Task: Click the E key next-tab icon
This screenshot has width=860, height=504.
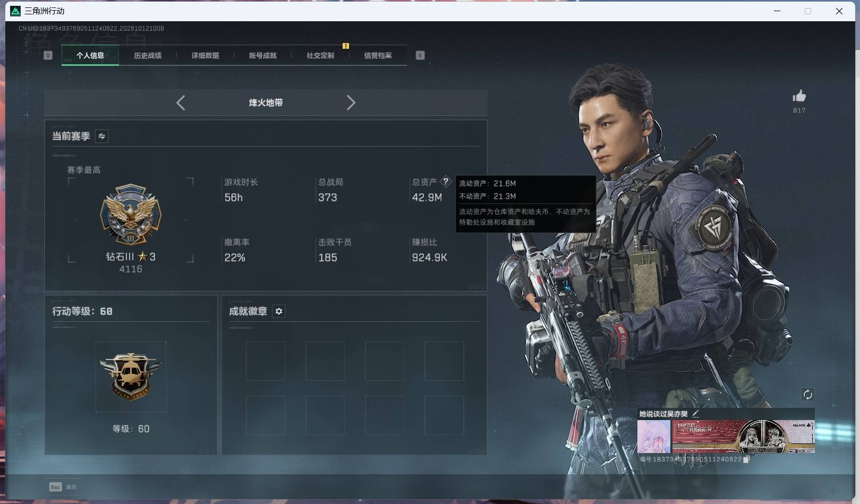Action: 420,55
